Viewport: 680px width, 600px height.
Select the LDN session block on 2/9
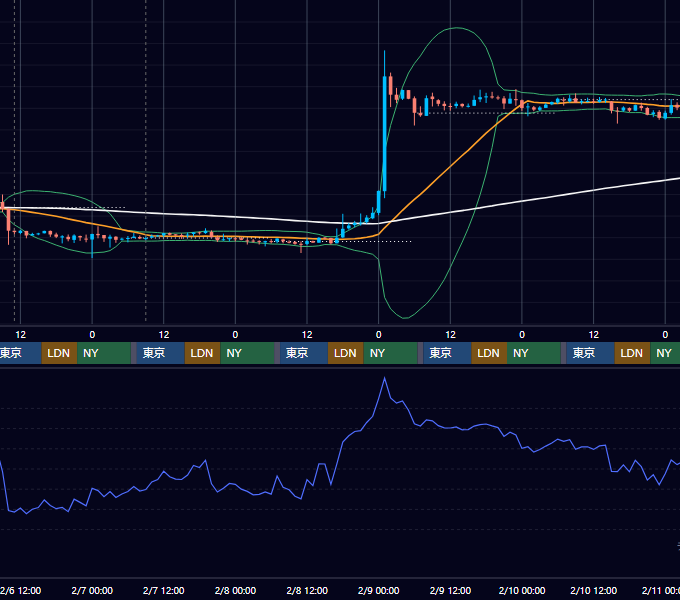point(489,353)
